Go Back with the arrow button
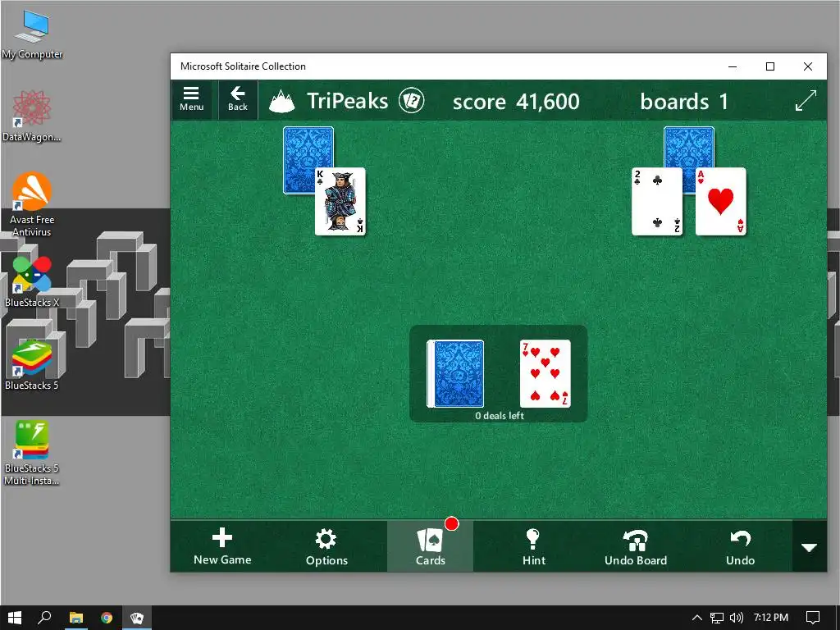Image resolution: width=840 pixels, height=630 pixels. click(238, 99)
